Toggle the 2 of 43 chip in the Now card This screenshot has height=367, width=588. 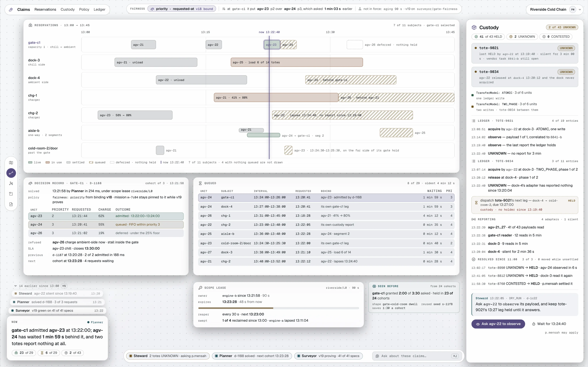73,353
